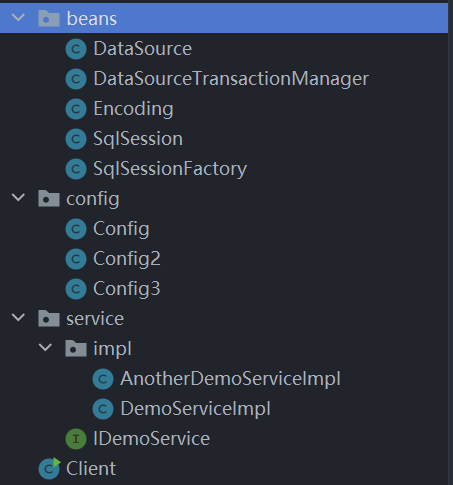This screenshot has width=453, height=485.
Task: Collapse the beans package
Action: click(x=18, y=17)
